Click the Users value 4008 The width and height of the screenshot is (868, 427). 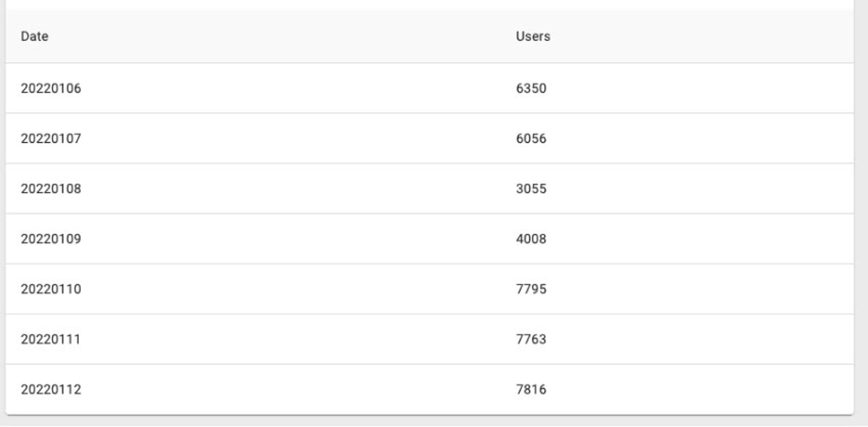pos(532,239)
